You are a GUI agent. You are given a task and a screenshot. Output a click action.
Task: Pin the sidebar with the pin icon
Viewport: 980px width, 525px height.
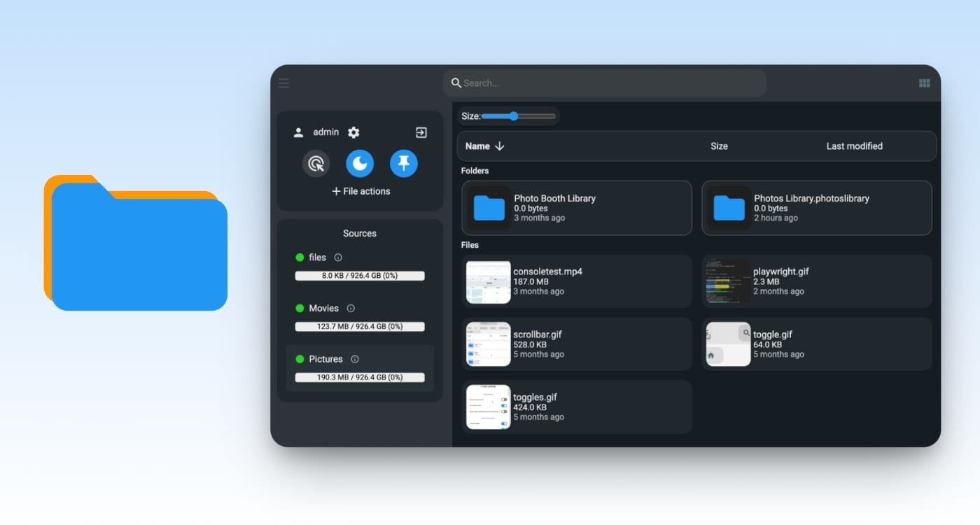coord(404,163)
